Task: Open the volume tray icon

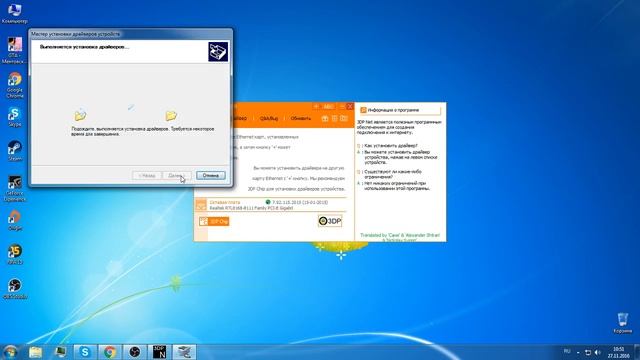Action: click(x=598, y=352)
